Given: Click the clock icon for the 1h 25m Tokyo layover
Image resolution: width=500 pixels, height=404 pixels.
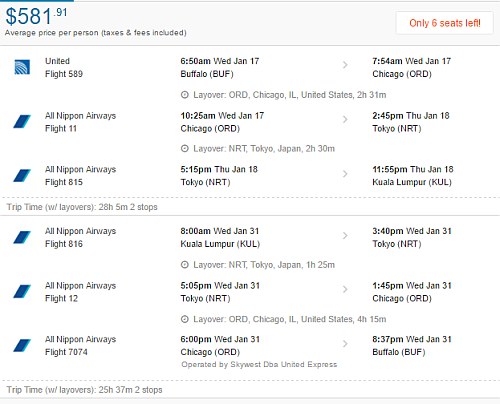Looking at the screenshot, I should point(185,265).
